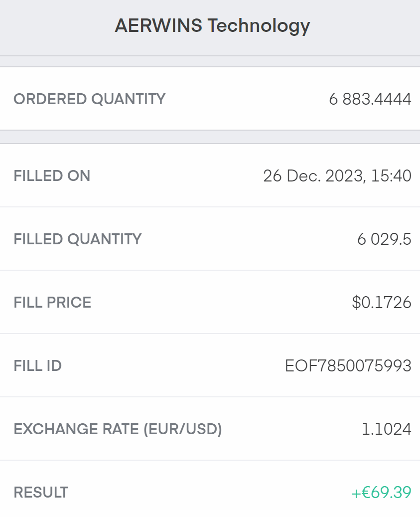
Task: Click the RESULT label
Action: (x=41, y=493)
